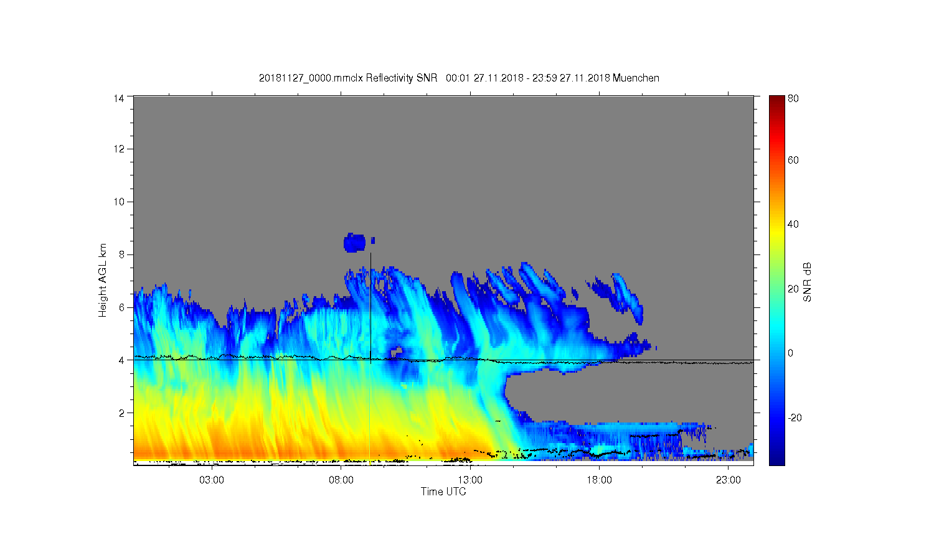This screenshot has width=934, height=560.
Task: Click the 'Muenchen' station name in the title
Action: (636, 78)
